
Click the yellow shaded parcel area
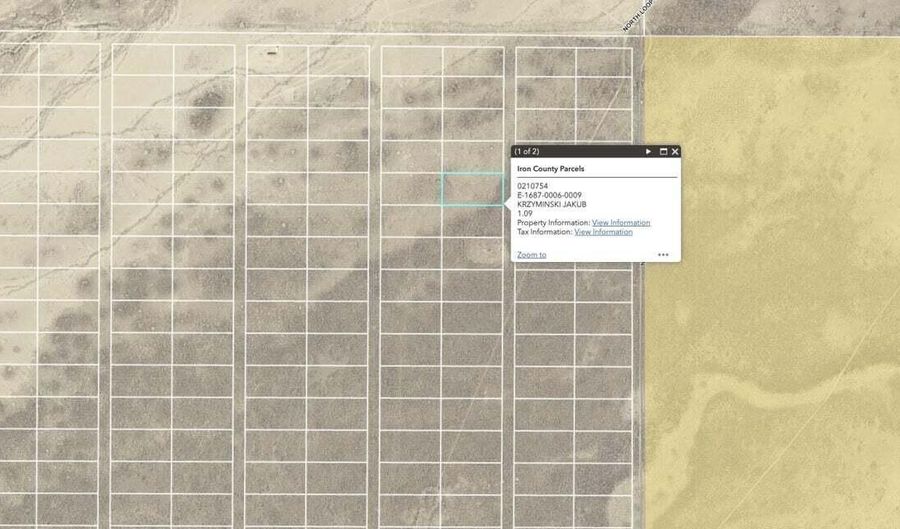click(x=771, y=281)
